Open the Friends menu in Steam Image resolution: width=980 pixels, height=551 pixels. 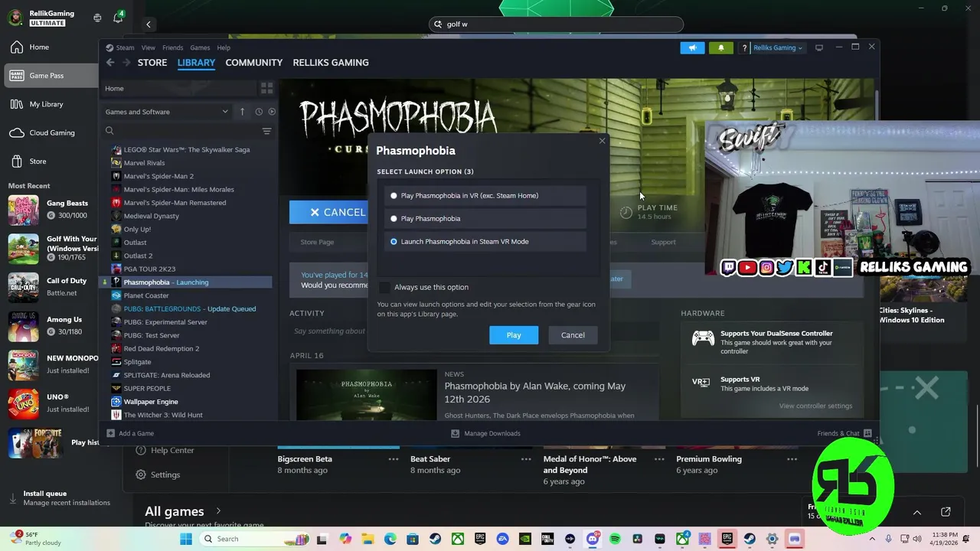click(173, 47)
